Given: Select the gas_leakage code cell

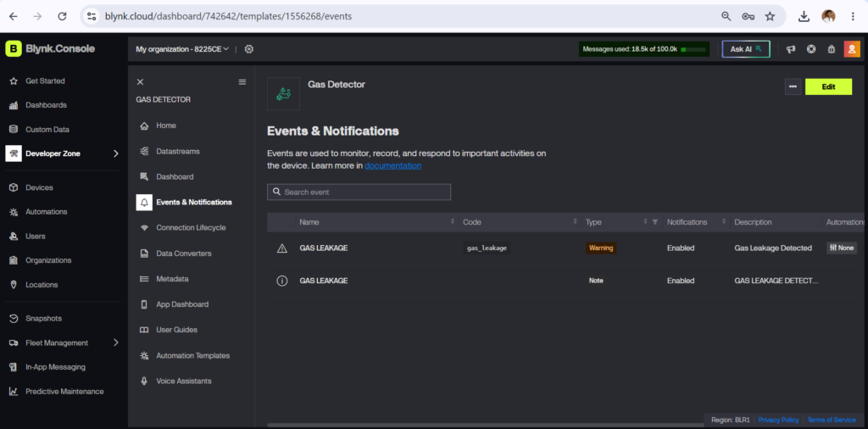Looking at the screenshot, I should coord(487,248).
